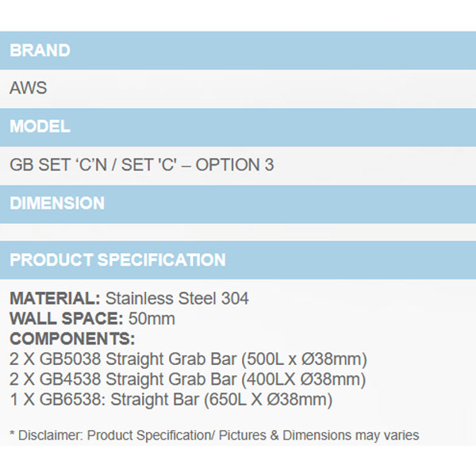Click the empty row below DIMENSION

pyautogui.click(x=238, y=231)
